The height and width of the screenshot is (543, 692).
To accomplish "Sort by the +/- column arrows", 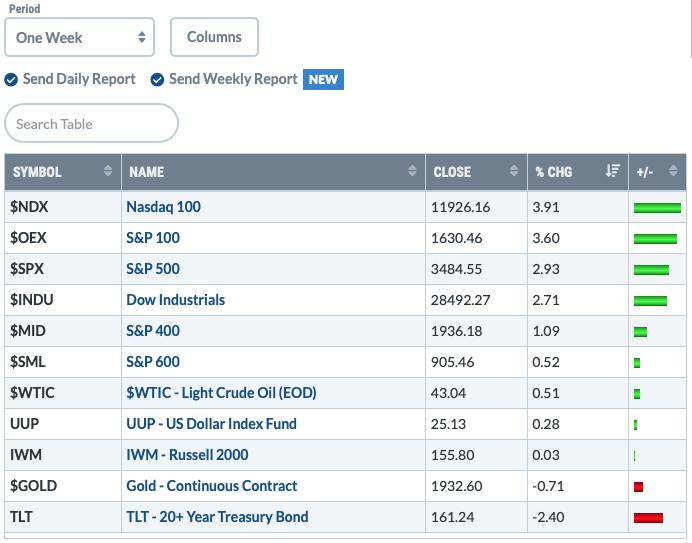I will pyautogui.click(x=673, y=171).
